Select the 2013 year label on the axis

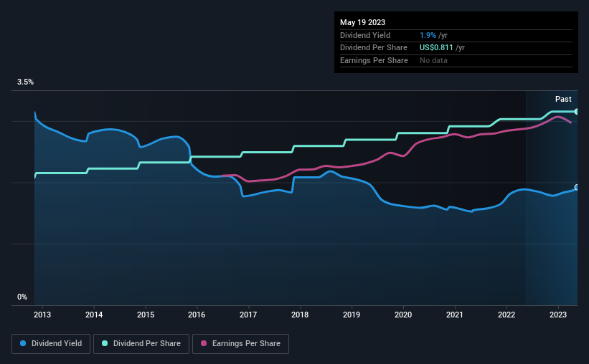coord(42,315)
